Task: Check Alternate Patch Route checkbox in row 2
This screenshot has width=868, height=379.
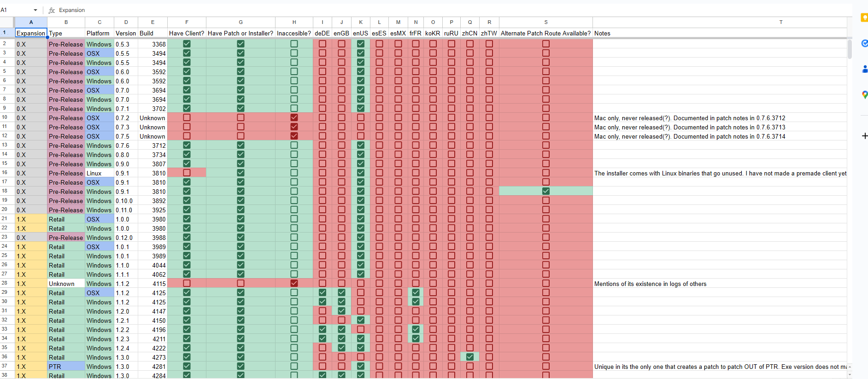Action: point(546,44)
